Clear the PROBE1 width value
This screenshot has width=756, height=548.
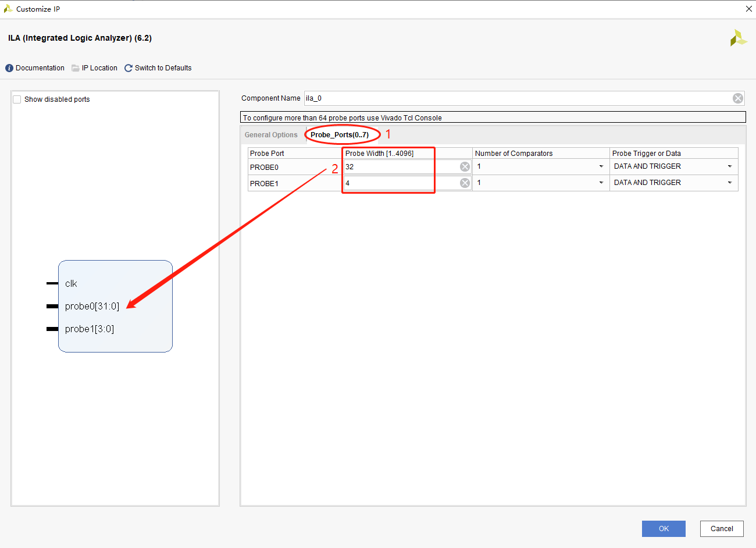pyautogui.click(x=465, y=183)
